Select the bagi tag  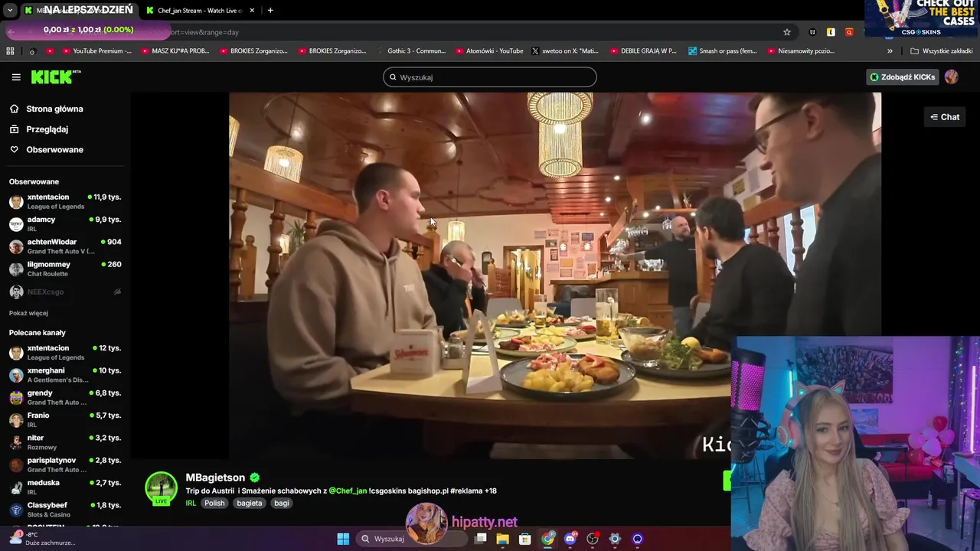[x=282, y=504]
